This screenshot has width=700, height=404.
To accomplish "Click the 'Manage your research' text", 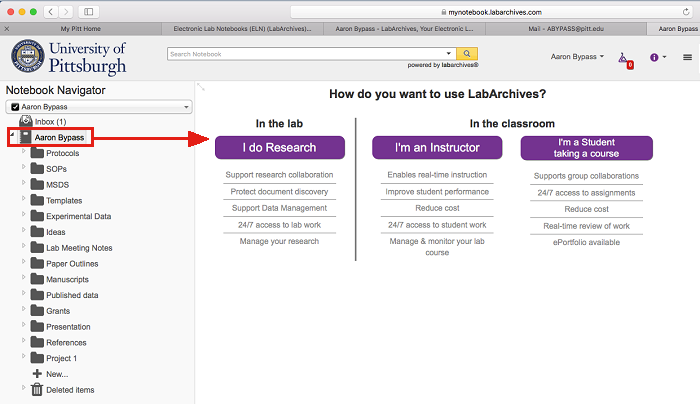I will [x=279, y=242].
